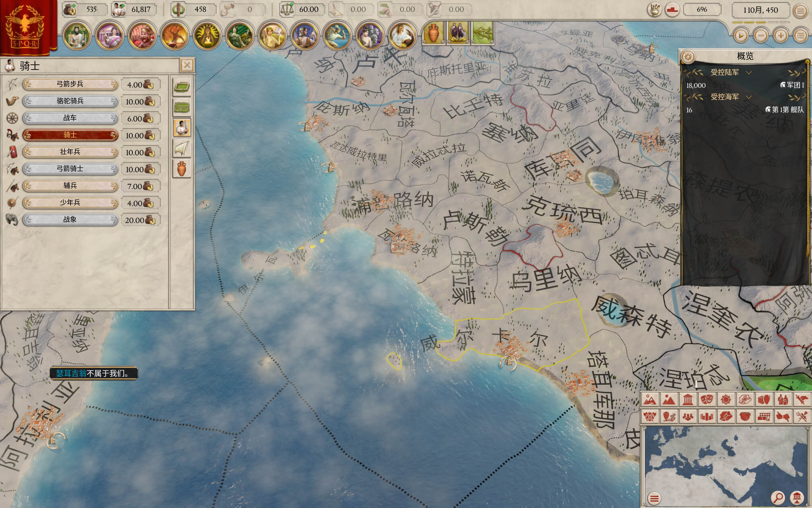
Task: Switch to the ship sail tab
Action: 182,148
